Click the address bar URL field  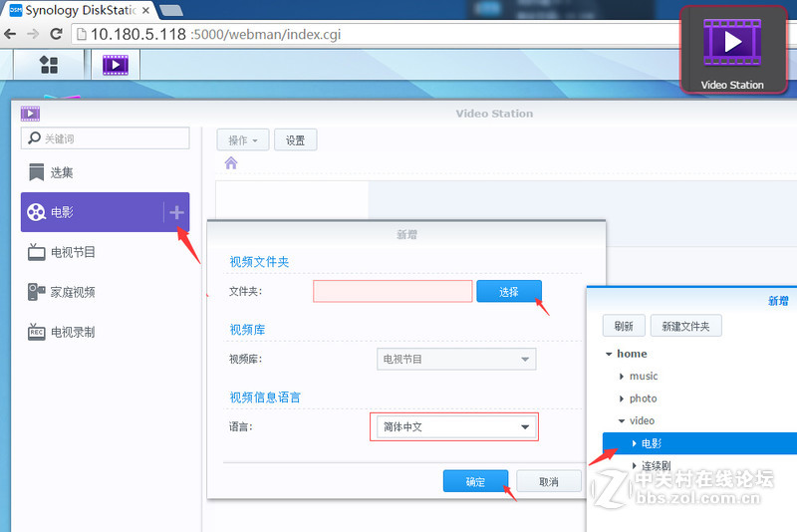pos(377,34)
